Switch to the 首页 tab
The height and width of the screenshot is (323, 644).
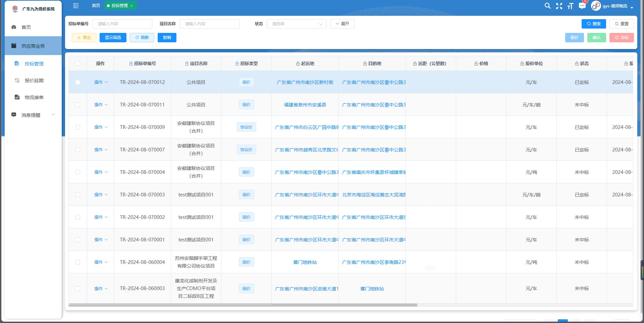tap(96, 6)
